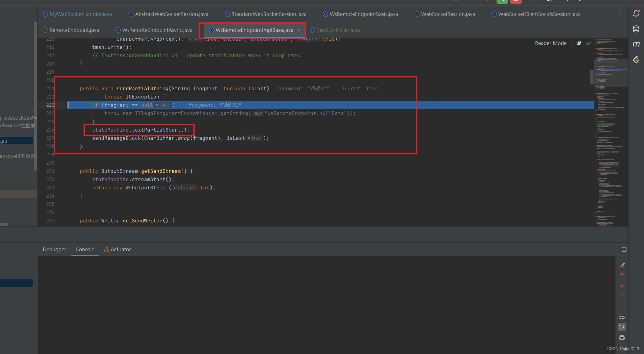
Task: Open the Notifications bell icon
Action: [636, 14]
